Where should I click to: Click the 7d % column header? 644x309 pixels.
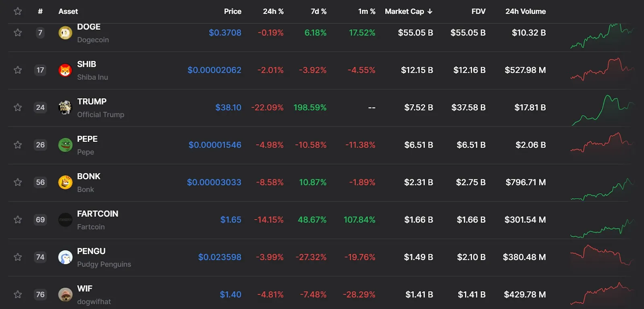click(318, 11)
